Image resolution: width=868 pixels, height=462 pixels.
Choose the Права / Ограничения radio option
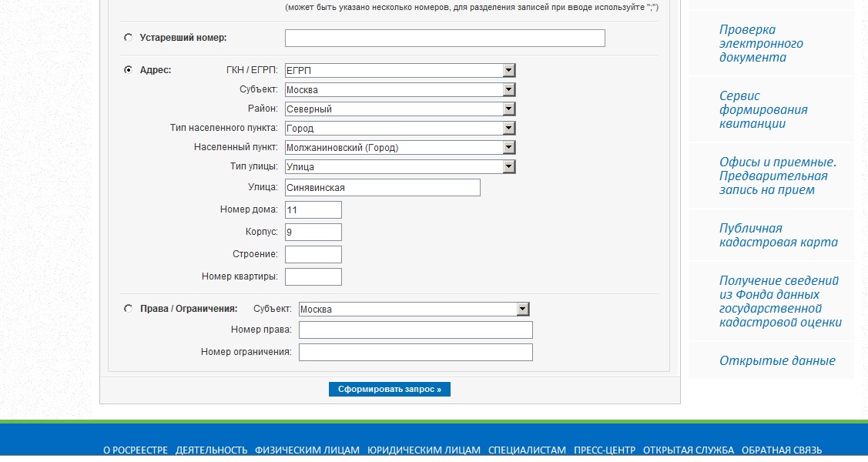click(128, 309)
